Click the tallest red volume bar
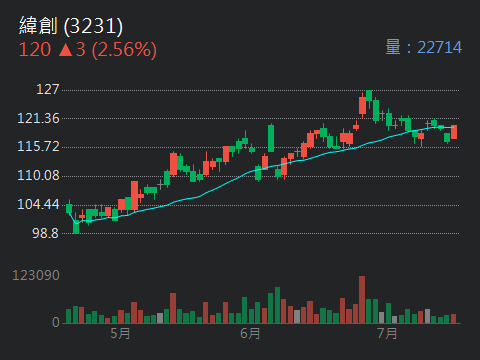The height and width of the screenshot is (360, 480). coord(362,299)
